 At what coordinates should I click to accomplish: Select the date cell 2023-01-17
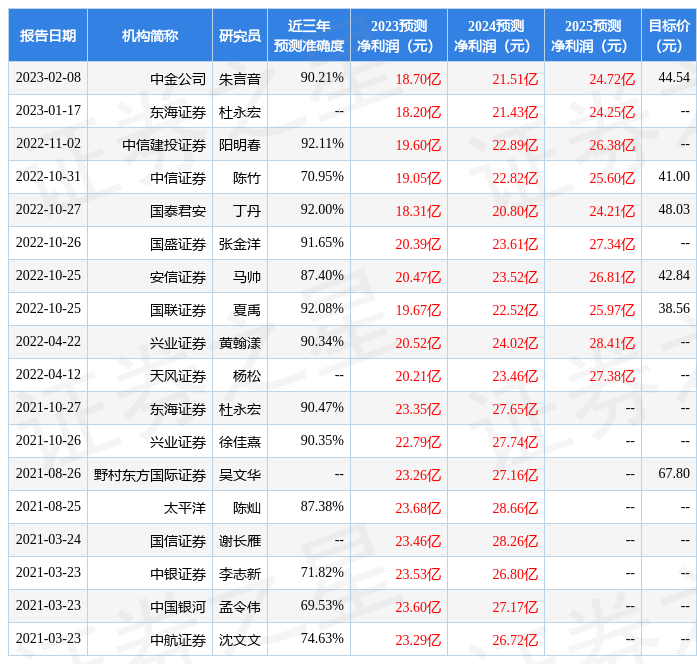pos(48,111)
